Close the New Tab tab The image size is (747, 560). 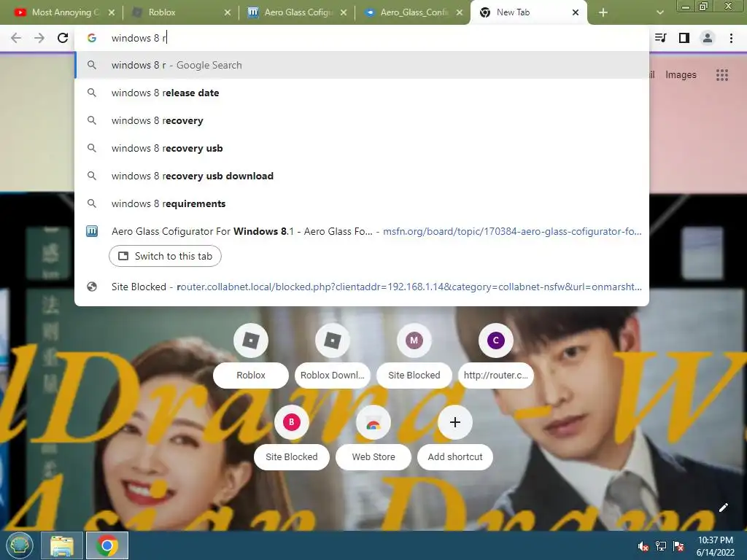coord(576,13)
